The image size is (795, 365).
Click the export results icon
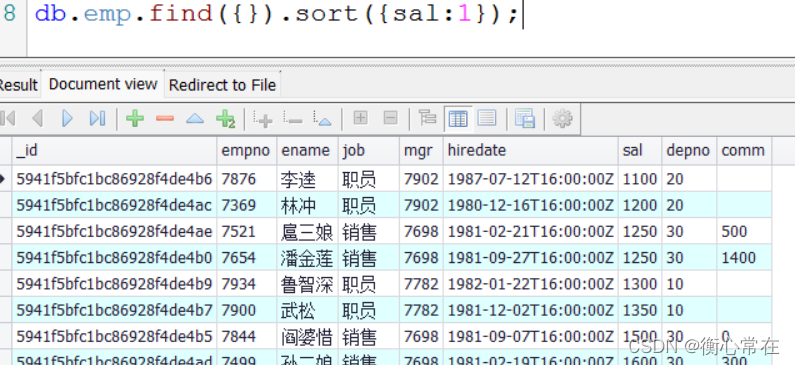coord(525,119)
